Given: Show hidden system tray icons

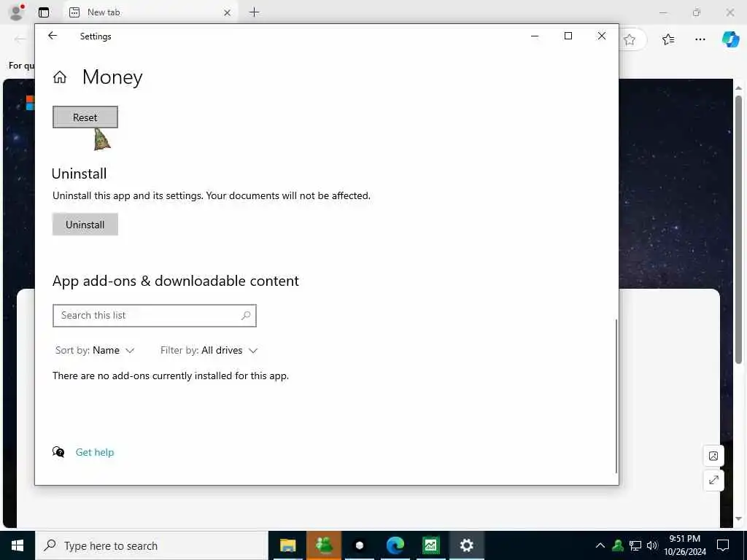Looking at the screenshot, I should (600, 545).
